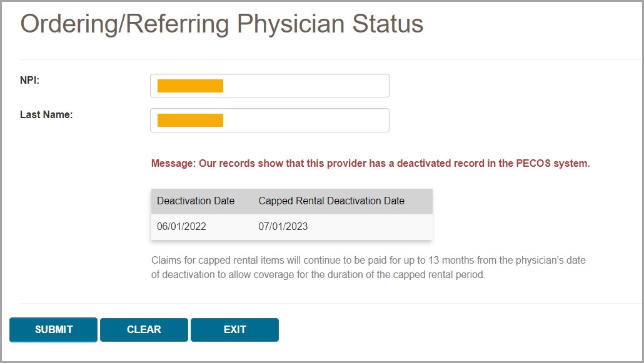Click the orange redacted value in Last Name field
The width and height of the screenshot is (644, 363).
pos(190,120)
